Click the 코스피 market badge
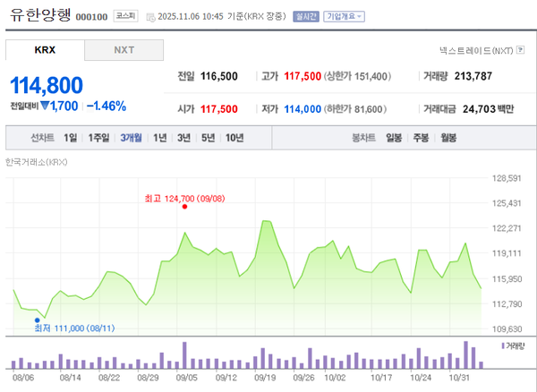The image size is (537, 392). (124, 16)
